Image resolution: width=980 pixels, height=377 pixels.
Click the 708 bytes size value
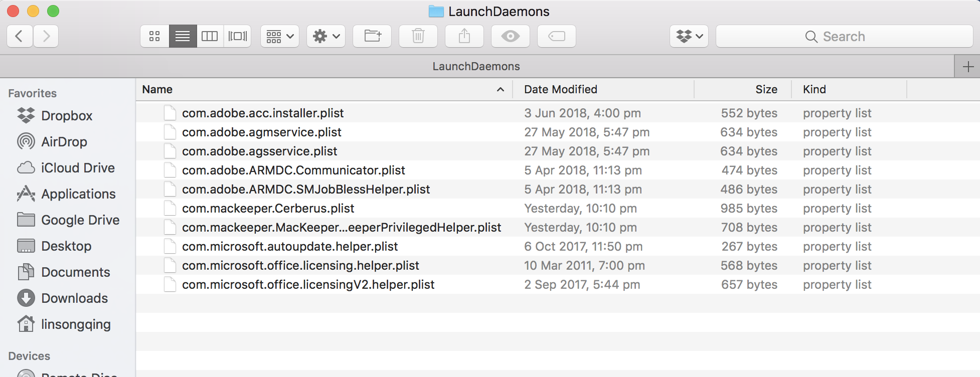pyautogui.click(x=749, y=227)
